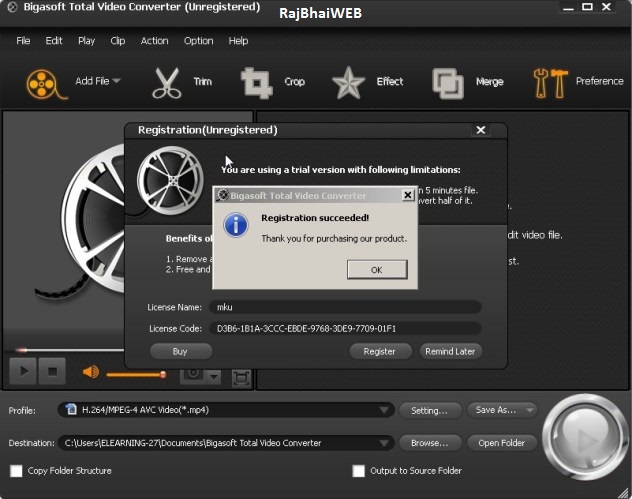This screenshot has height=499, width=632.
Task: Click the Register button
Action: tap(379, 351)
